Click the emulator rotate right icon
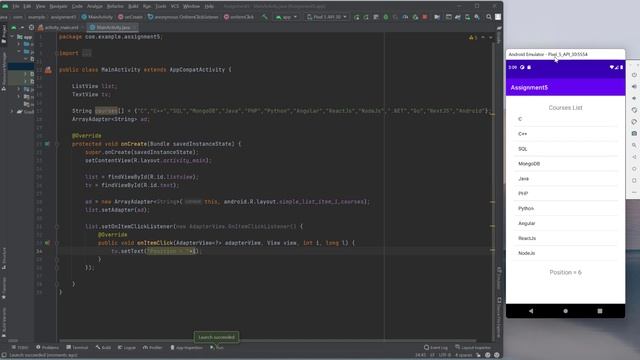 coord(634,122)
